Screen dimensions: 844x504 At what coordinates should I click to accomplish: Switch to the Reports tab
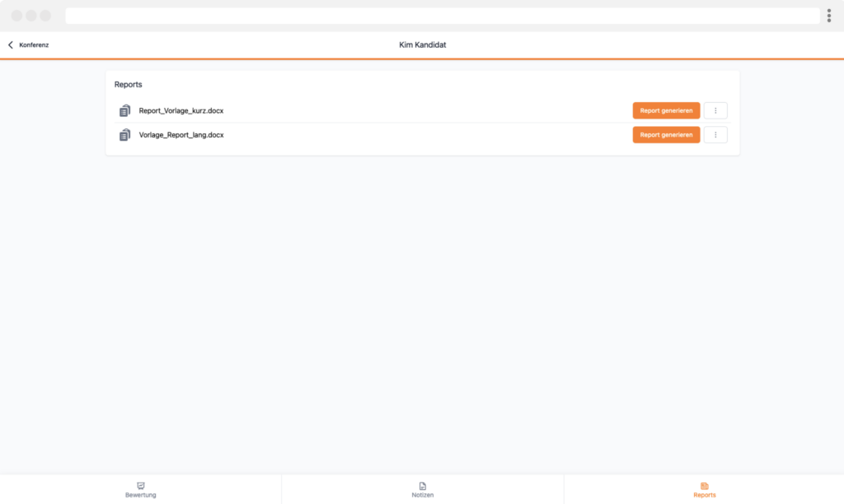point(704,490)
